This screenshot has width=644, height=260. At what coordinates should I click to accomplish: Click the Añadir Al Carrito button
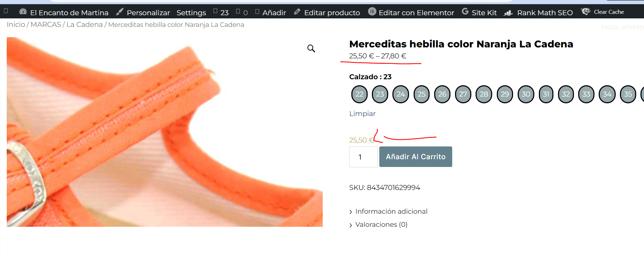416,157
